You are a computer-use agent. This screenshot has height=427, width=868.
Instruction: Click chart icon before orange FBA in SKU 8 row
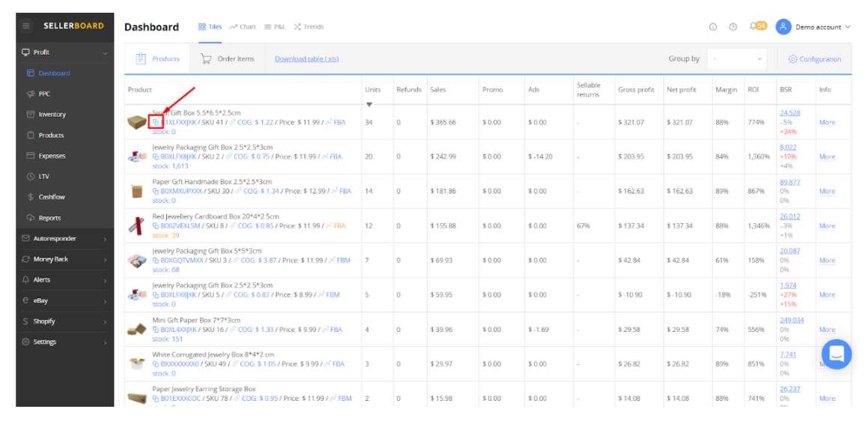[328, 226]
